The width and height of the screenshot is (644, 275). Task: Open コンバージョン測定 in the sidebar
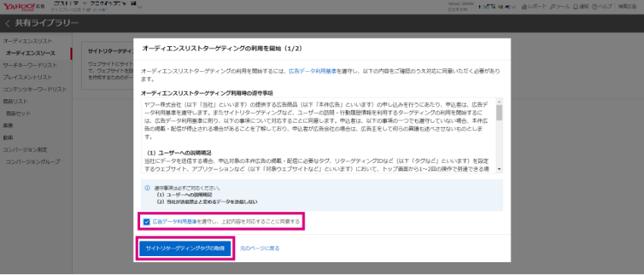[x=25, y=149]
